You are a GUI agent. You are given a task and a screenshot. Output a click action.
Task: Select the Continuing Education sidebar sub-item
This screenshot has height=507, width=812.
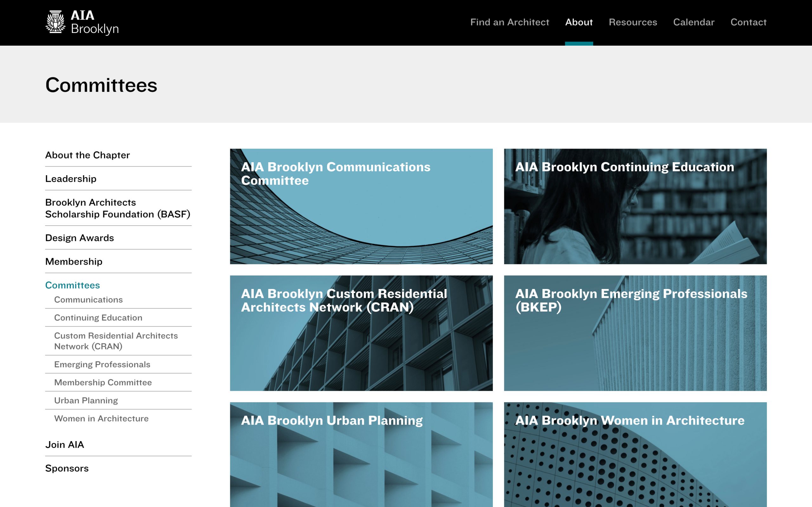pyautogui.click(x=98, y=318)
